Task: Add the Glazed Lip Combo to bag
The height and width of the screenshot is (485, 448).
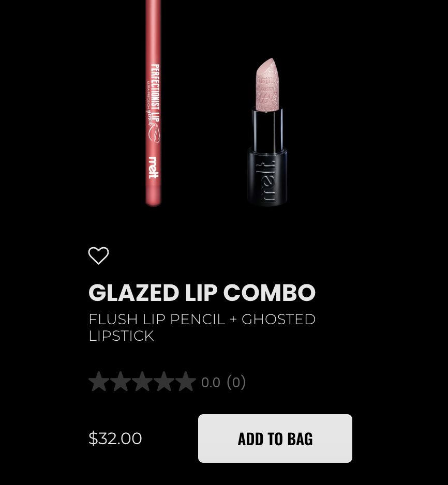Action: 275,438
